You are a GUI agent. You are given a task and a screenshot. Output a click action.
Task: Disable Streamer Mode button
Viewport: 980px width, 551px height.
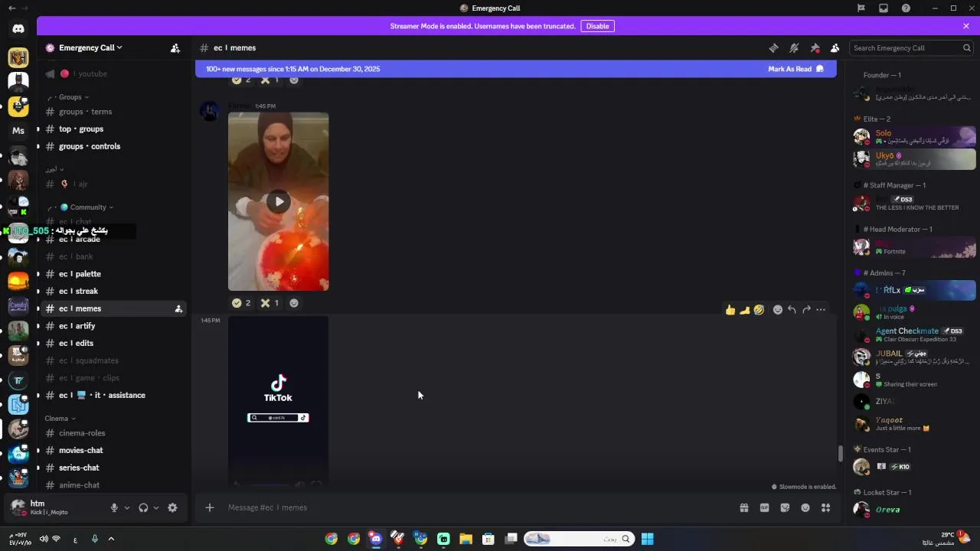click(x=597, y=26)
